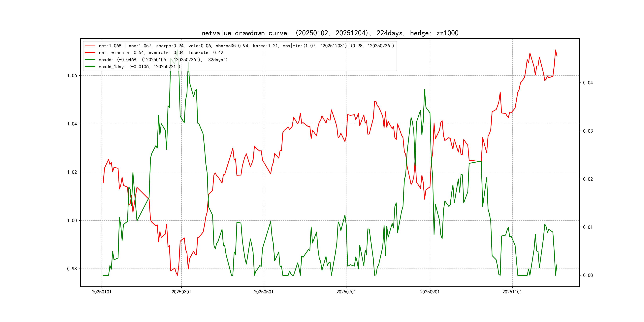Screen dimensions: 644x322
Task: Click the 20250901 x-axis tick label
Action: (x=430, y=292)
